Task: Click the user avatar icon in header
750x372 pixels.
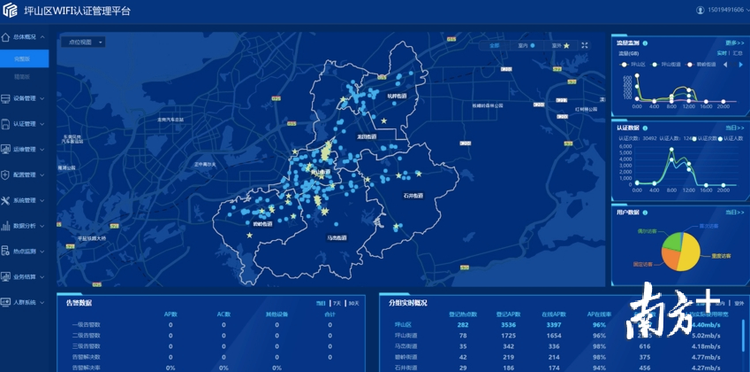Action: (x=700, y=10)
